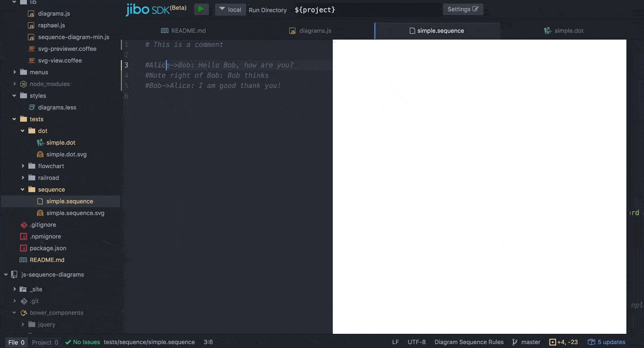Click the simple.dot tab file icon
The width and height of the screenshot is (644, 348).
point(548,30)
